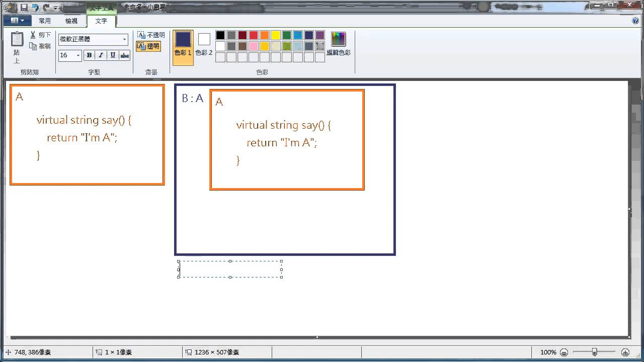Zoom in using the plus button
Image resolution: width=644 pixels, height=362 pixels.
click(x=625, y=352)
